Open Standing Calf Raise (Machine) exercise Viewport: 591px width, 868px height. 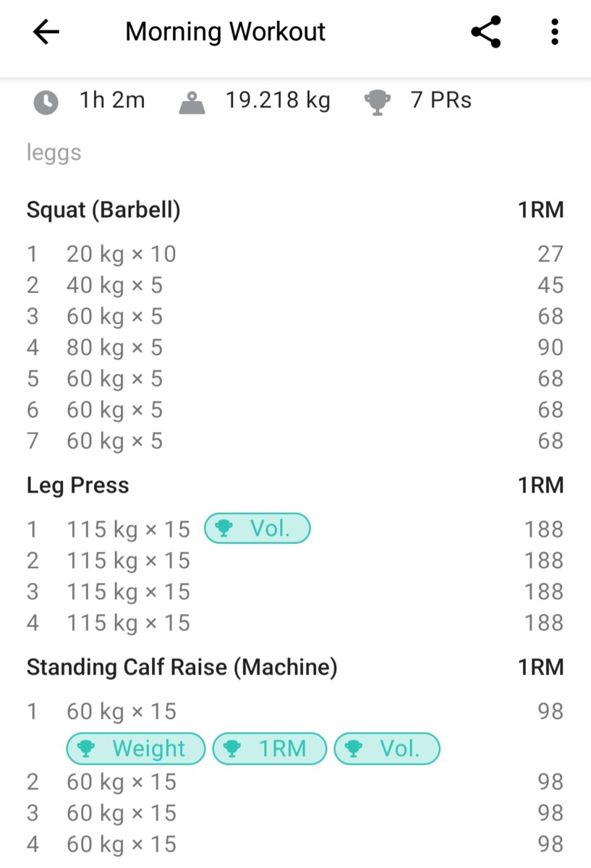click(x=182, y=667)
